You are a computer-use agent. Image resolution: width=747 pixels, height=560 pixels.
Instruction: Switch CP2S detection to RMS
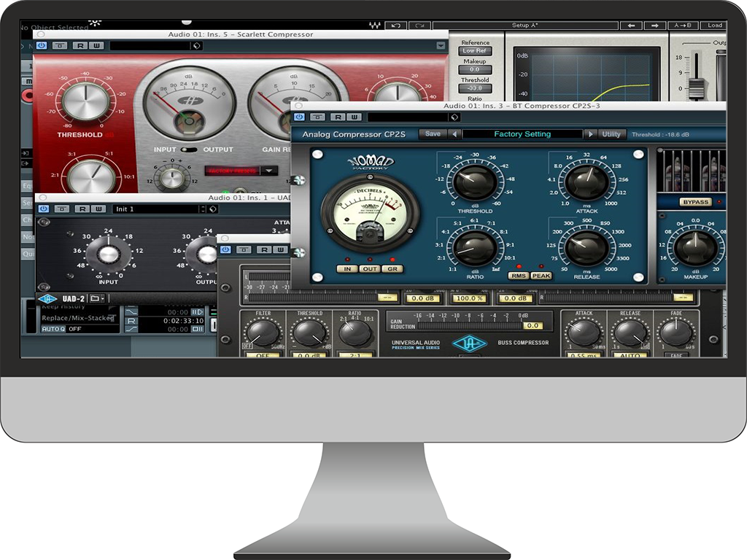coord(519,276)
